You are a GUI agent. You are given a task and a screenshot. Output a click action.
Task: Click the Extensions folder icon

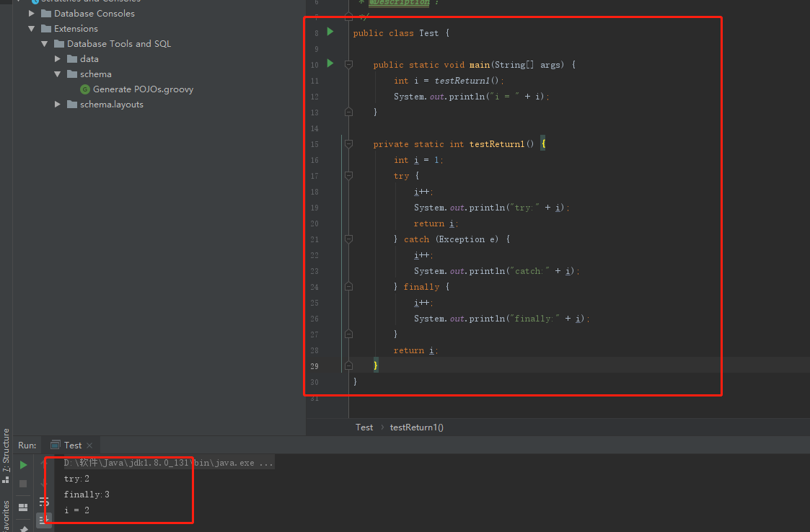pos(46,28)
